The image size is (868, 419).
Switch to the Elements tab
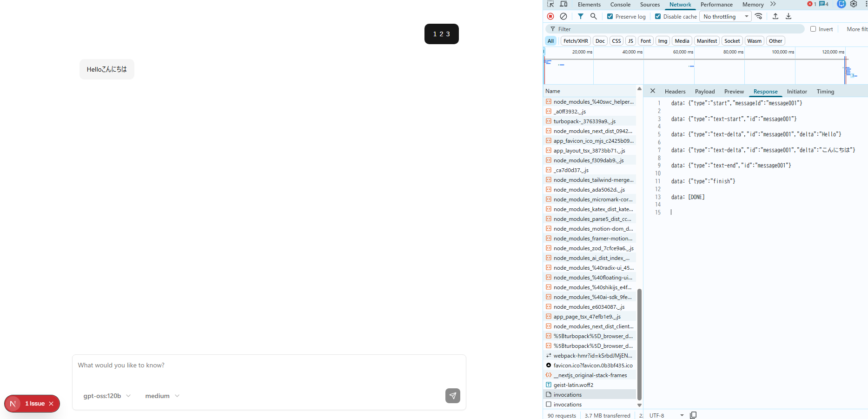click(589, 4)
